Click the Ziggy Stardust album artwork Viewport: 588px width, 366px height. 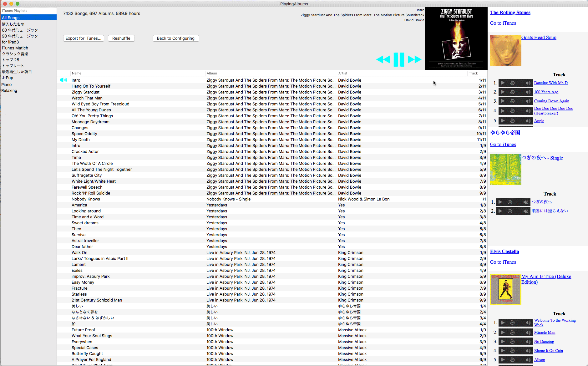pos(456,38)
